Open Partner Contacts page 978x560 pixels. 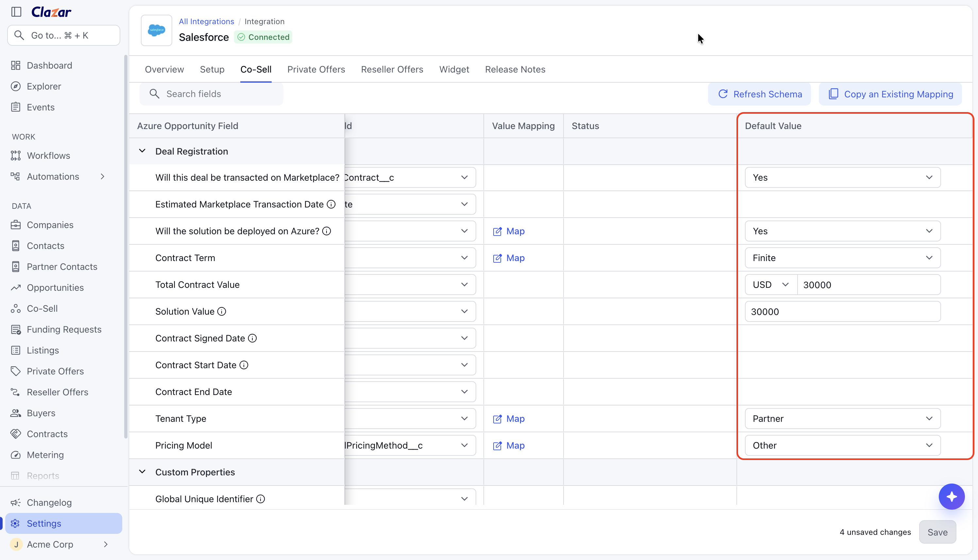(61, 267)
